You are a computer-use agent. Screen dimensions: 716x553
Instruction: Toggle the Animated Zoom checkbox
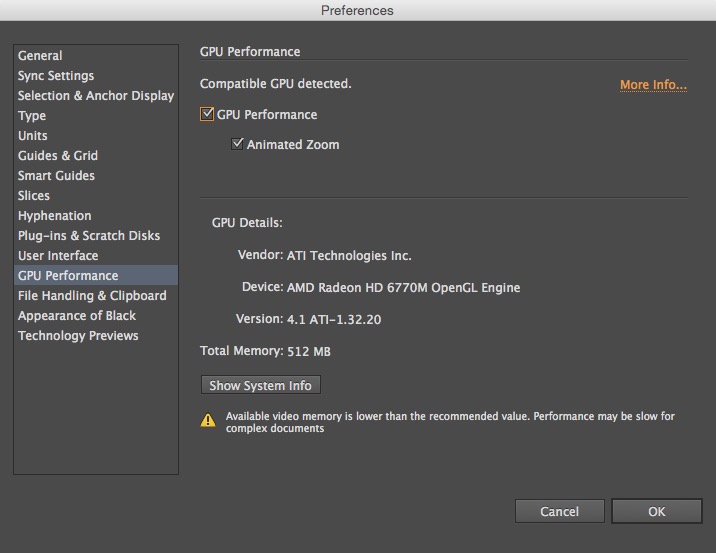[237, 144]
